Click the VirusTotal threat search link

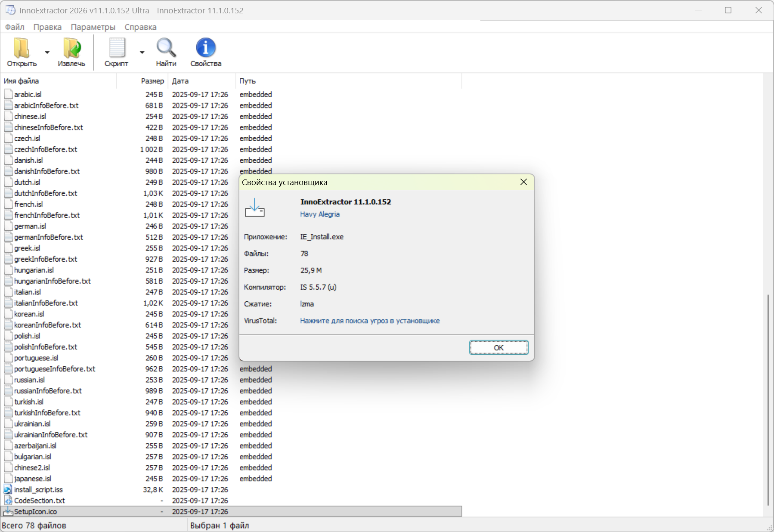point(370,321)
